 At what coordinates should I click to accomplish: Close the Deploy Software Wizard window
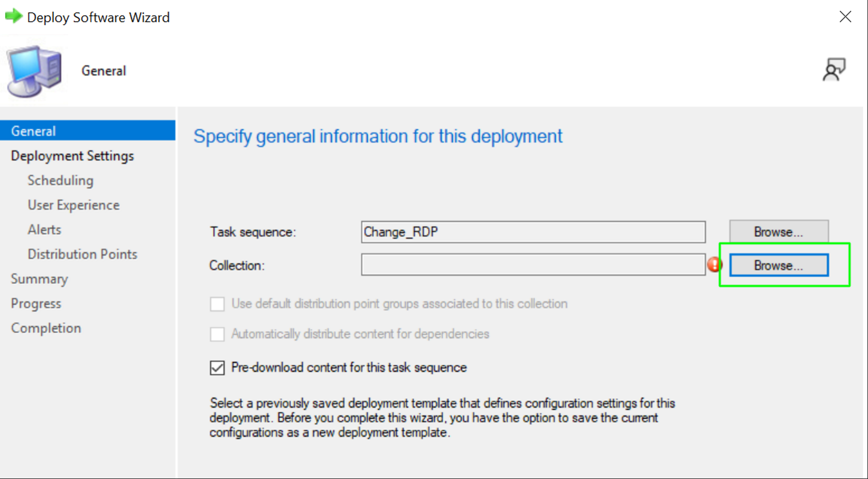coord(845,17)
